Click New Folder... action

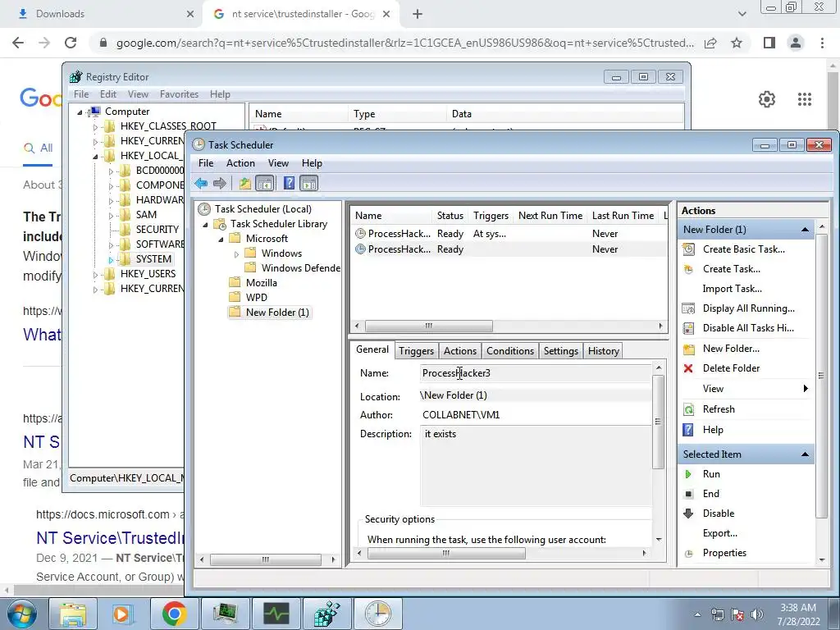(x=731, y=348)
